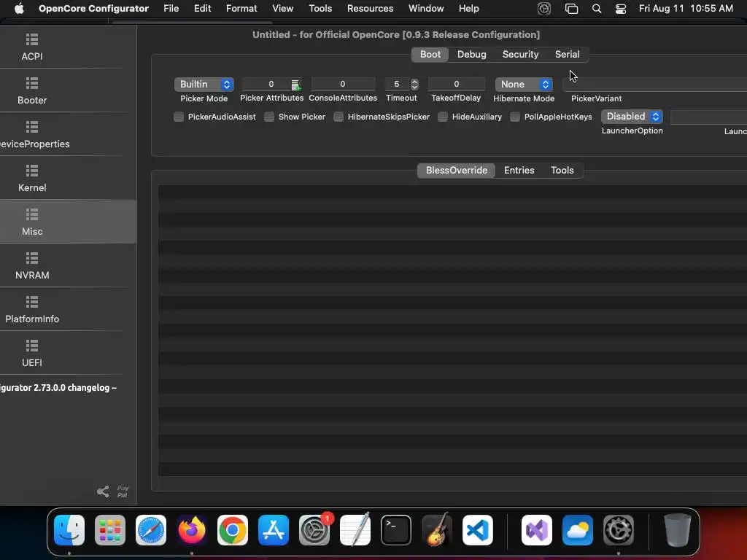747x560 pixels.
Task: Click the share icon in the sidebar footer
Action: (103, 491)
